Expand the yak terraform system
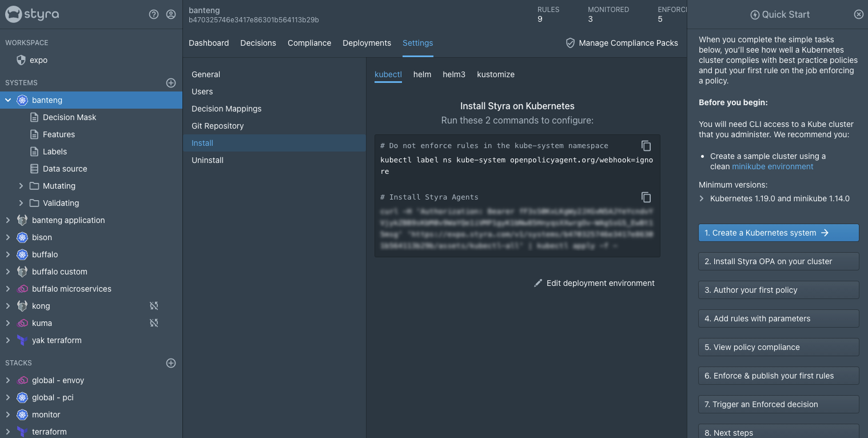 pos(8,340)
